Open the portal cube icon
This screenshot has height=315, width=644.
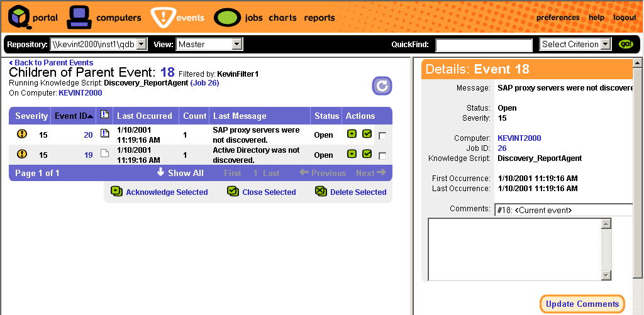19,17
